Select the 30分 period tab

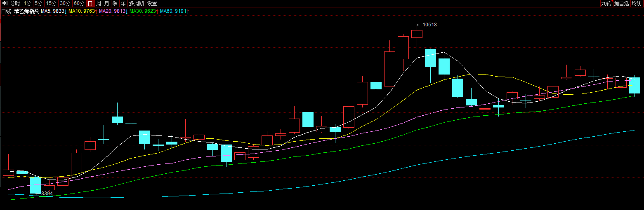65,3
